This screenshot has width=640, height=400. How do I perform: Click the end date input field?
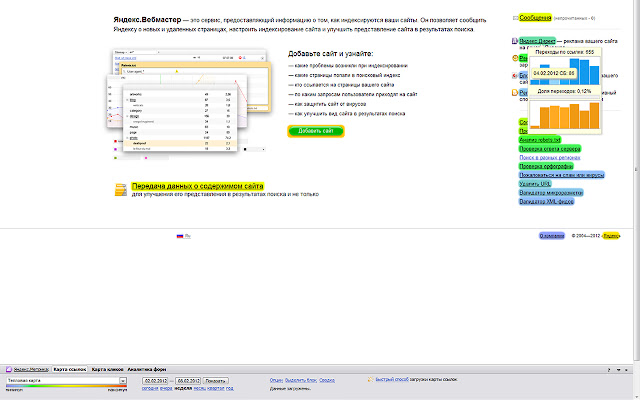point(189,381)
